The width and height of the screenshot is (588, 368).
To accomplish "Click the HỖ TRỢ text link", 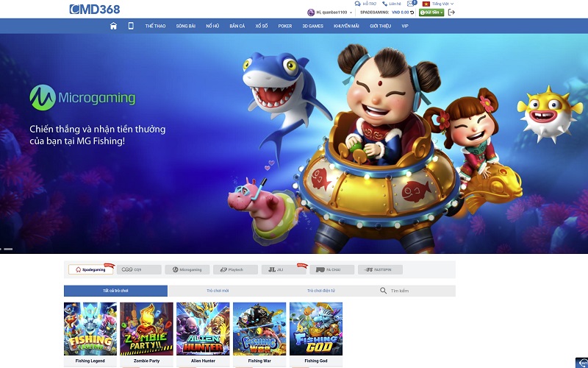I will point(370,4).
